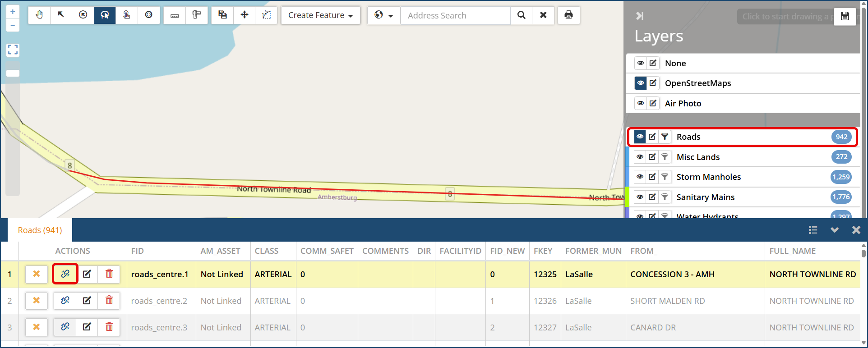Click the Storm Manholes layer name

tap(709, 177)
